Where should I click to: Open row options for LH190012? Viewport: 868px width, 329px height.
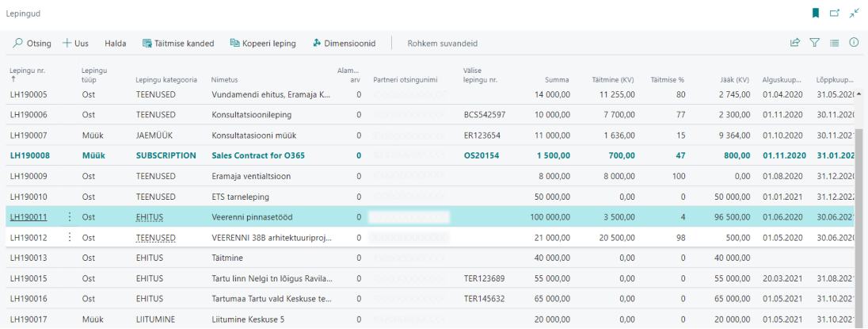(69, 237)
